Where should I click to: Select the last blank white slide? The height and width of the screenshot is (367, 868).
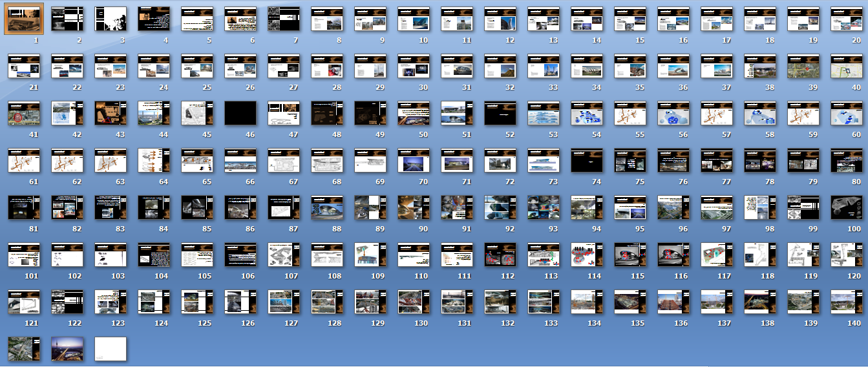pos(111,348)
